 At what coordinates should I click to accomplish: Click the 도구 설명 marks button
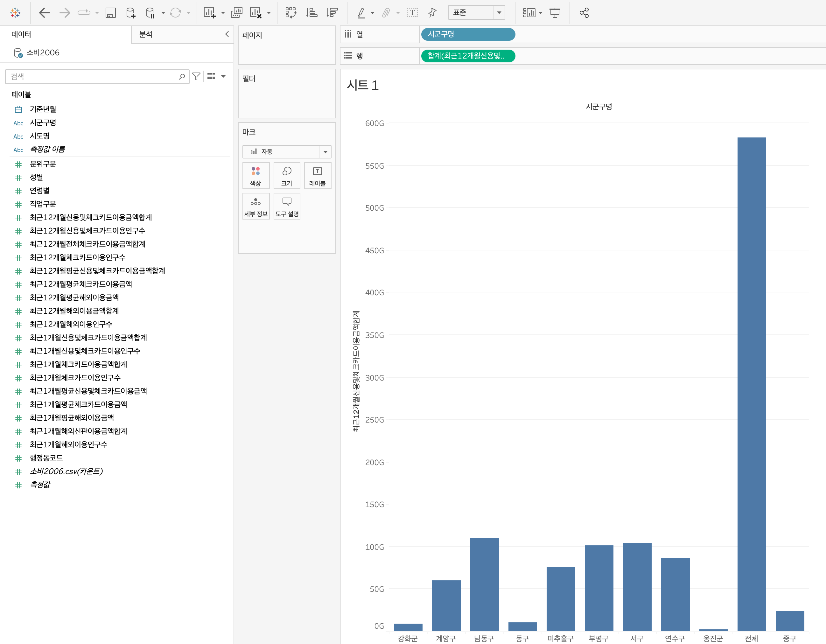pos(287,206)
